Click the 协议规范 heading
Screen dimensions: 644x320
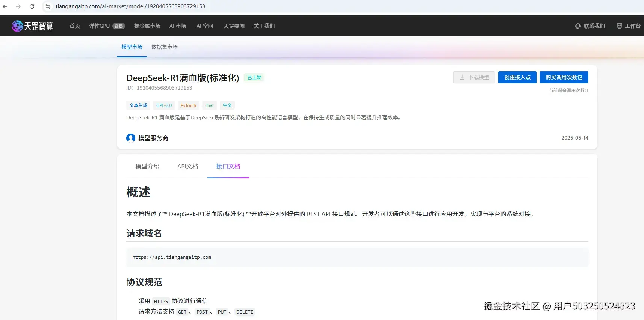(x=144, y=282)
